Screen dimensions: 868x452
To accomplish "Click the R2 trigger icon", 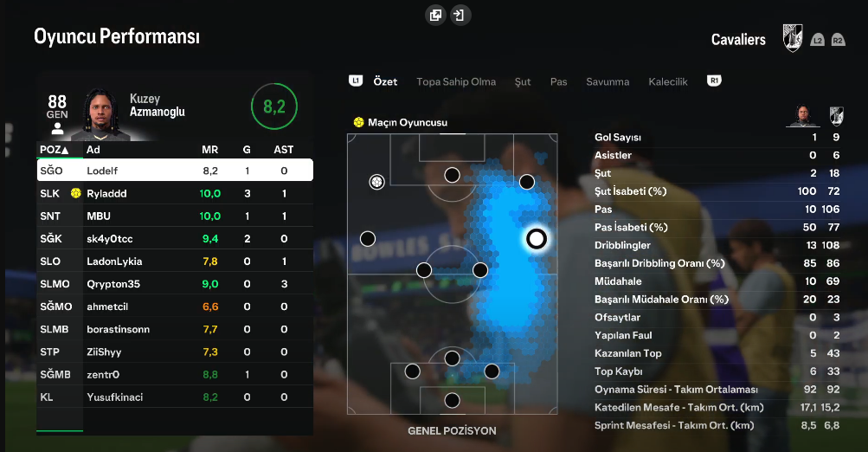I will point(838,40).
